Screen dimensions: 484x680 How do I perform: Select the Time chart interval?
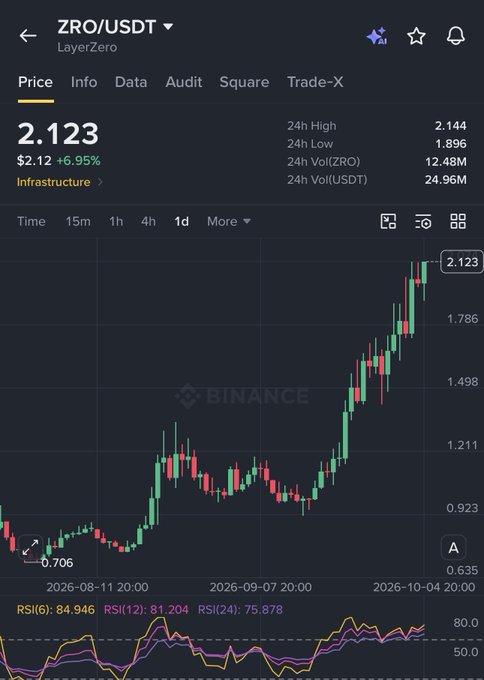(31, 222)
